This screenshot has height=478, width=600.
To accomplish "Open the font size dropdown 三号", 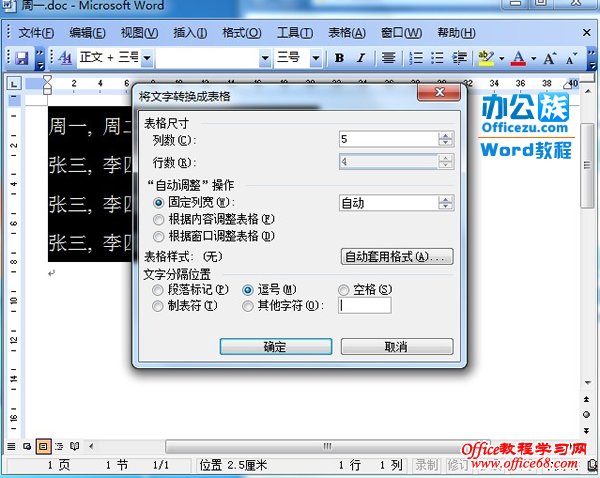I will click(x=316, y=58).
